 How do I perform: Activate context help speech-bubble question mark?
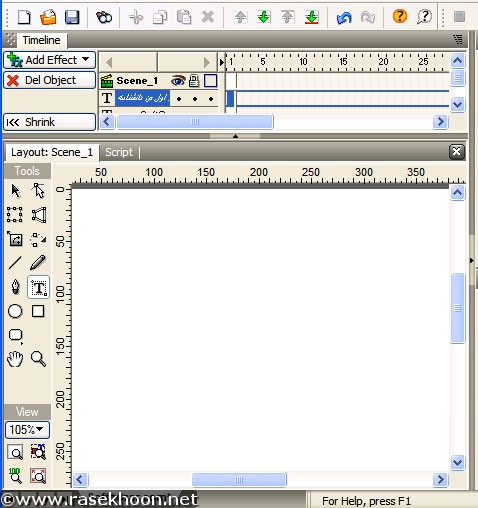[x=424, y=16]
